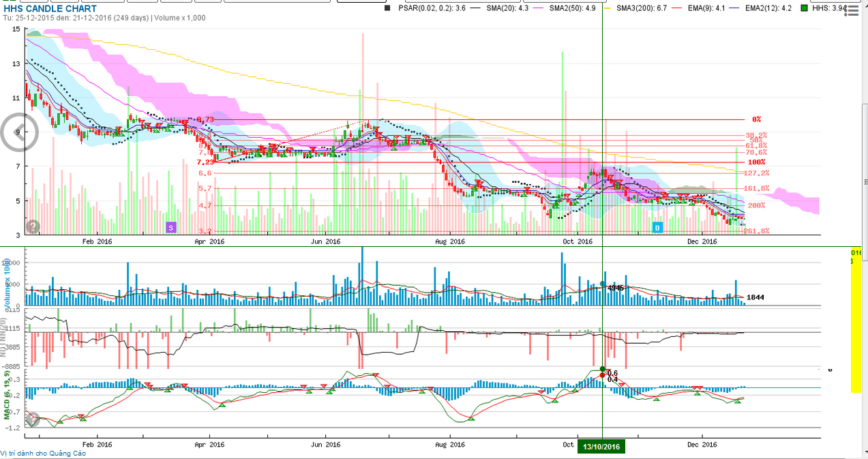Click Aug 2016 label under price pane
The height and width of the screenshot is (459, 868).
click(449, 241)
